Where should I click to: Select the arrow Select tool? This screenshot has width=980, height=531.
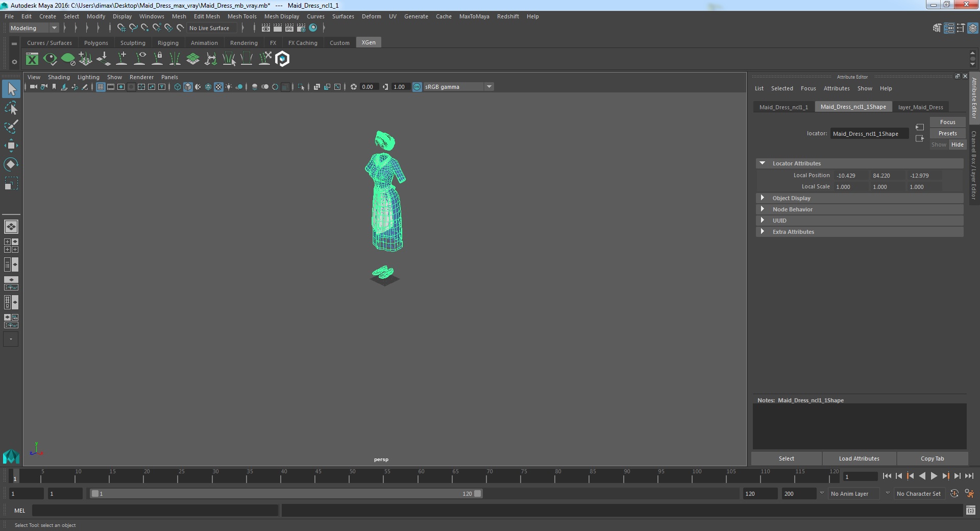click(11, 89)
